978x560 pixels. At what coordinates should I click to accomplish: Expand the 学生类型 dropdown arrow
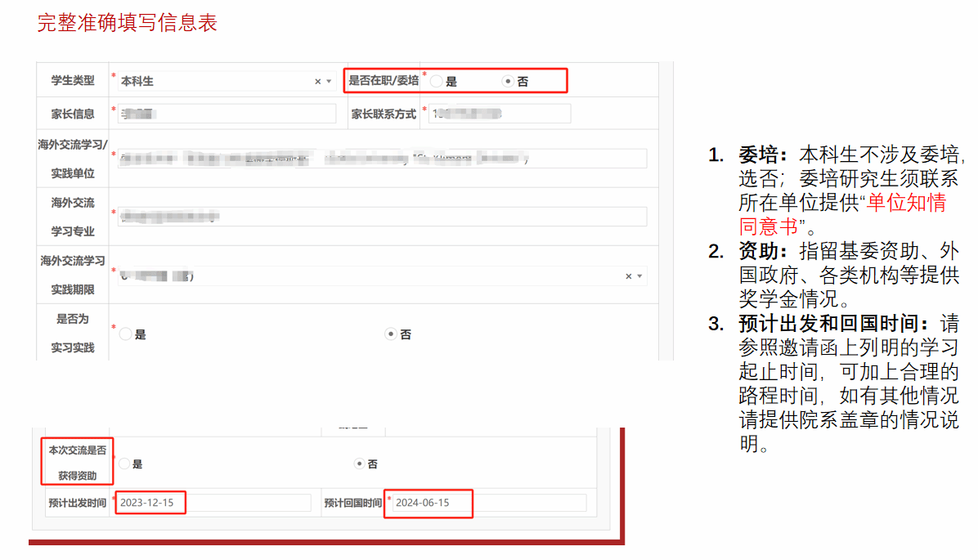coord(329,82)
